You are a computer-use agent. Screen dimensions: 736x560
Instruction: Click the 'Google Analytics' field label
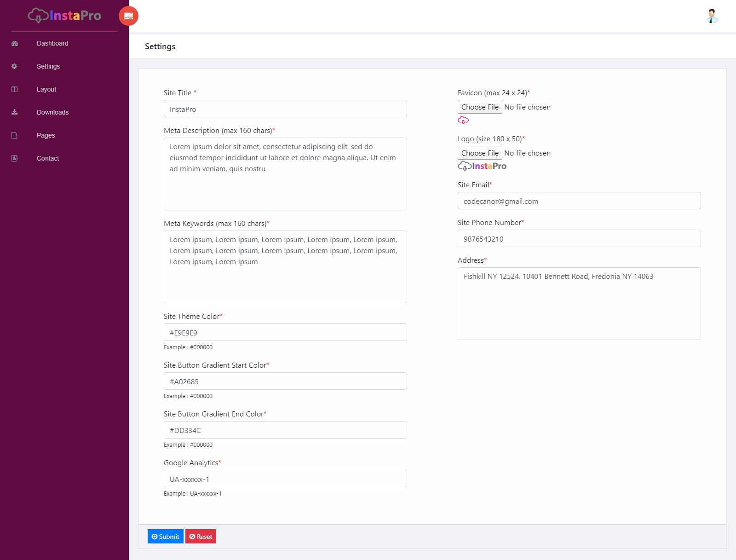click(x=192, y=463)
